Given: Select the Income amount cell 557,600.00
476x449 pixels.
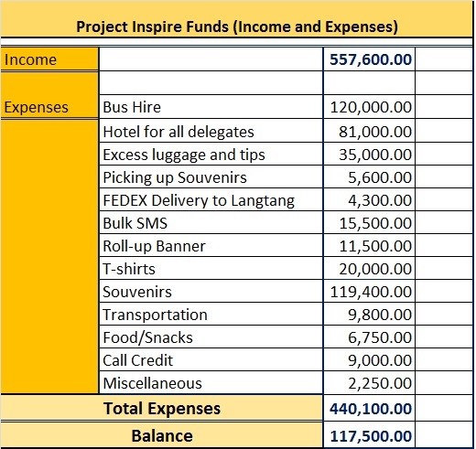Looking at the screenshot, I should [369, 59].
